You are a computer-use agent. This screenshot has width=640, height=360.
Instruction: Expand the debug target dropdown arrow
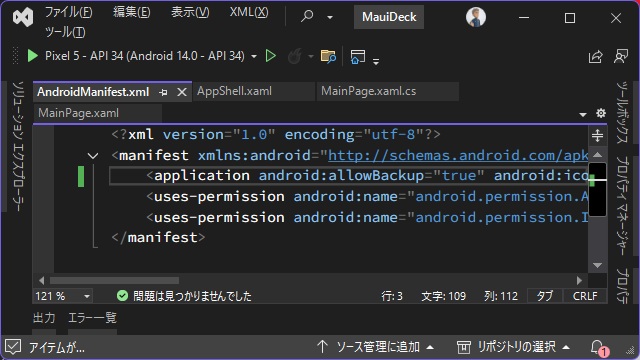coord(254,56)
